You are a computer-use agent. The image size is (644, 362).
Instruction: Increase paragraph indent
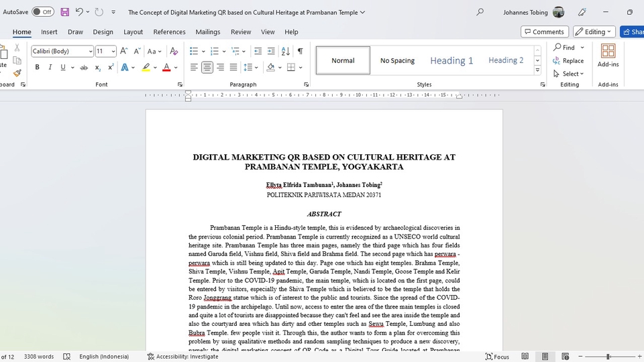[271, 51]
